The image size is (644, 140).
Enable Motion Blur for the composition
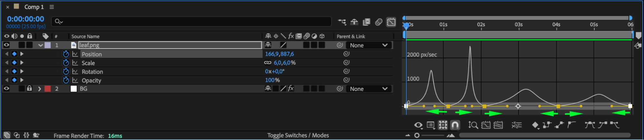click(379, 22)
